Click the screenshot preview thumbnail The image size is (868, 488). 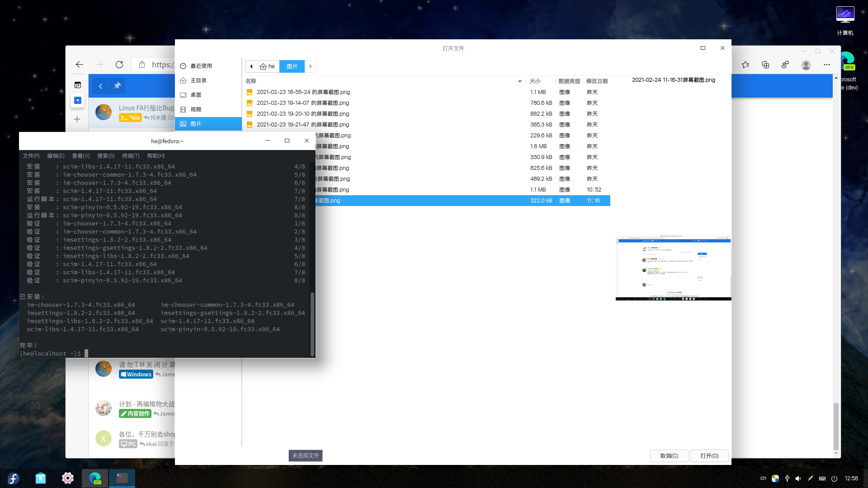(x=673, y=267)
